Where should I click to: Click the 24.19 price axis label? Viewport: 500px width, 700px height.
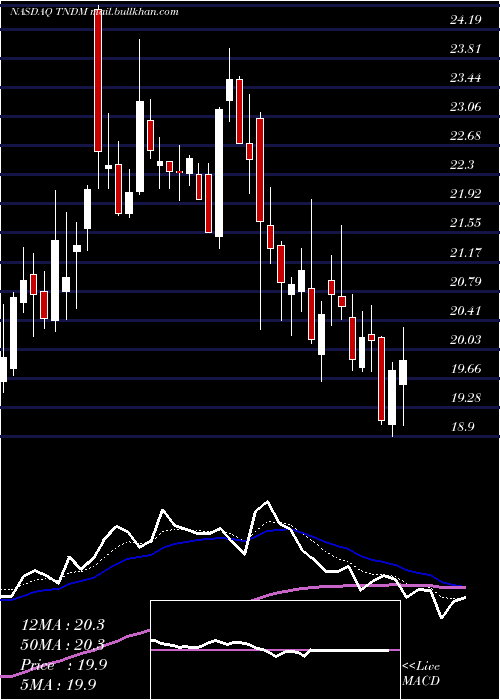(x=466, y=20)
